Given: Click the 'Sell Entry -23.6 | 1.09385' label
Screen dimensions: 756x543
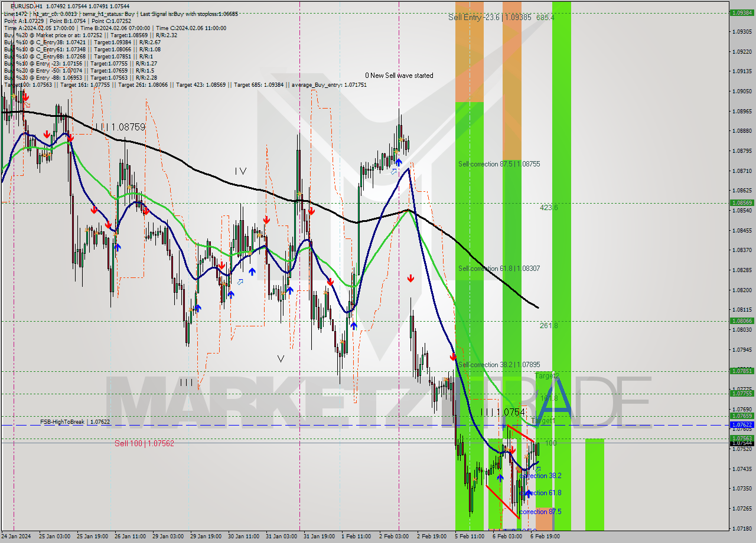Looking at the screenshot, I should coord(490,18).
